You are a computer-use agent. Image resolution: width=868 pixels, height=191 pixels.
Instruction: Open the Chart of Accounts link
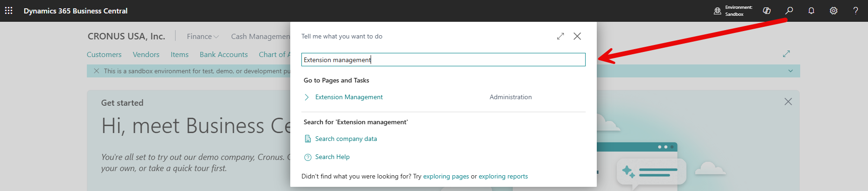(274, 54)
